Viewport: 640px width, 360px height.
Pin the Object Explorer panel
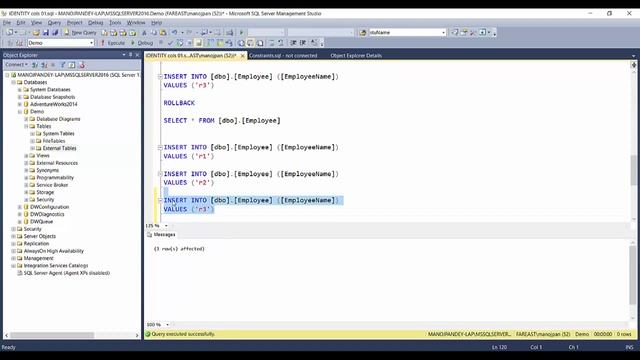(131, 55)
